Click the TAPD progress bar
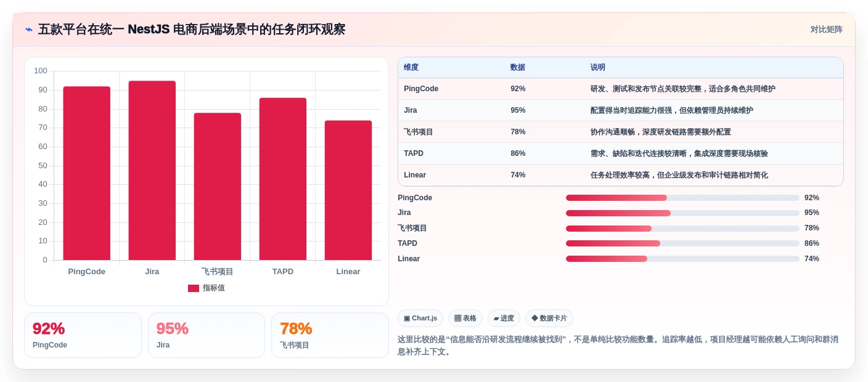The width and height of the screenshot is (868, 382). click(x=682, y=243)
